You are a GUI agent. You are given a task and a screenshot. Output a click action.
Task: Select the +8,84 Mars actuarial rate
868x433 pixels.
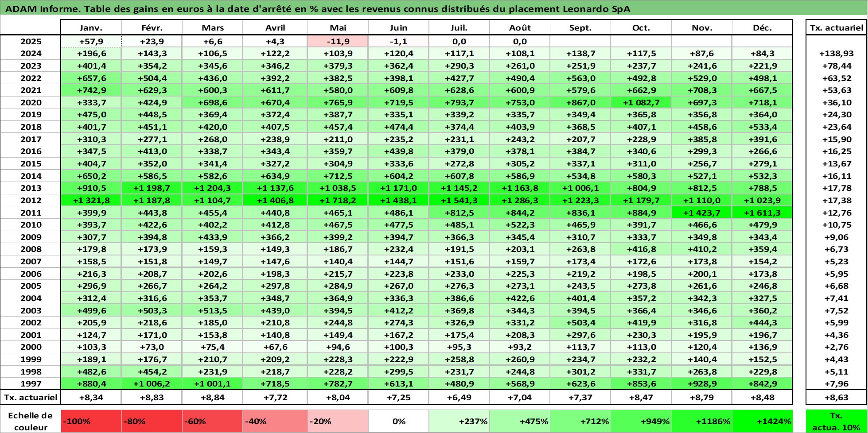(x=213, y=397)
